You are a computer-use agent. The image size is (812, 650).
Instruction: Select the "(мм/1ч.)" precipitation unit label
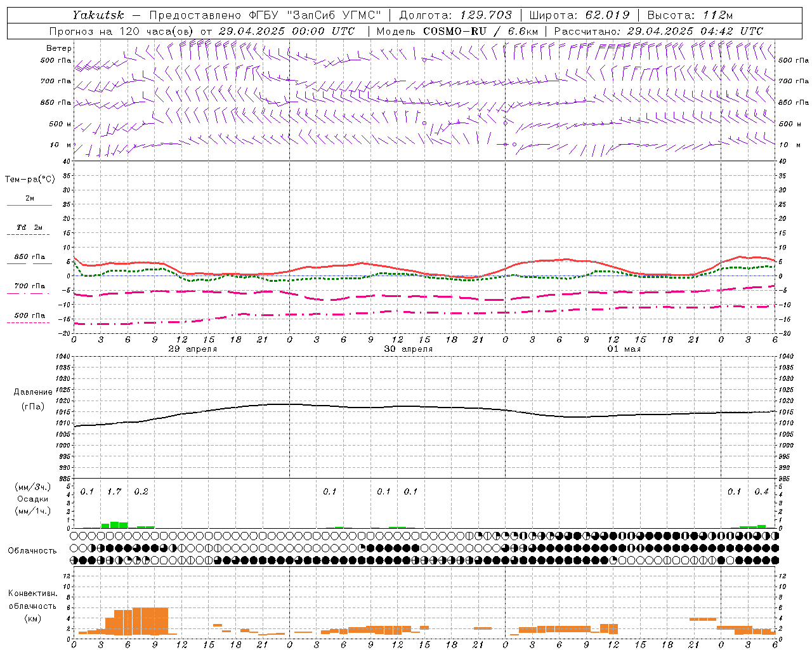pos(32,511)
